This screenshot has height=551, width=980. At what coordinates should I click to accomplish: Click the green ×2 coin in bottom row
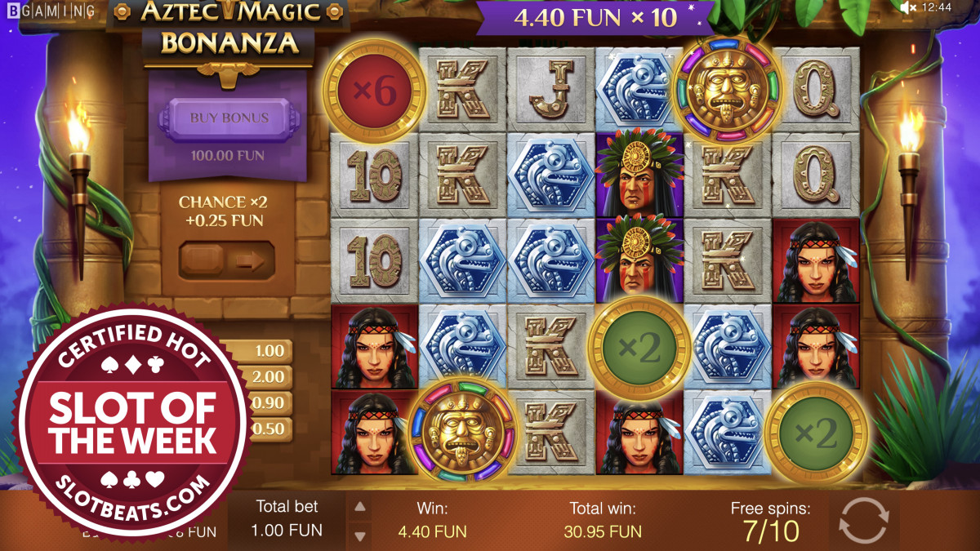pos(817,433)
